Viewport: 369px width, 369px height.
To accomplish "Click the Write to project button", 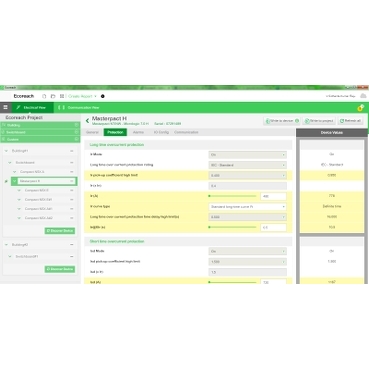I will tap(319, 121).
